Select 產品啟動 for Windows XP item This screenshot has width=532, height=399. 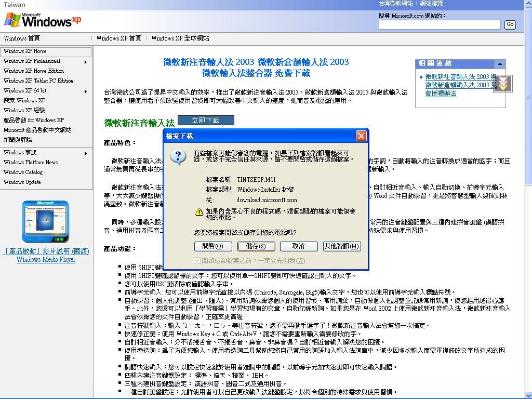tap(34, 120)
